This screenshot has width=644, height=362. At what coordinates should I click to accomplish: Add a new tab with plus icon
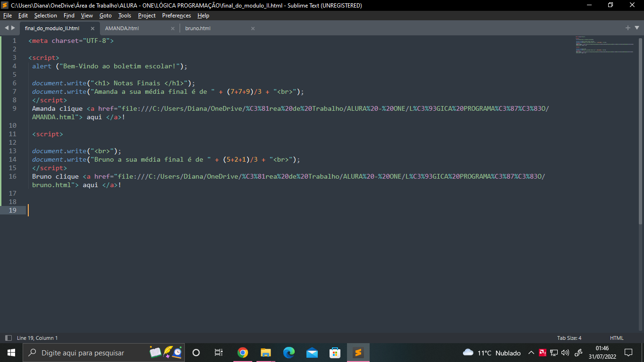(628, 28)
